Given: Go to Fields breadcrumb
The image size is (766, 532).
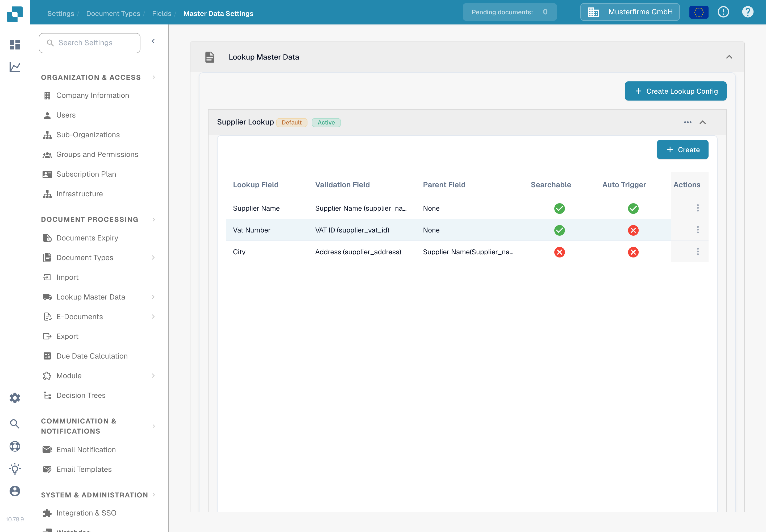Looking at the screenshot, I should [162, 14].
